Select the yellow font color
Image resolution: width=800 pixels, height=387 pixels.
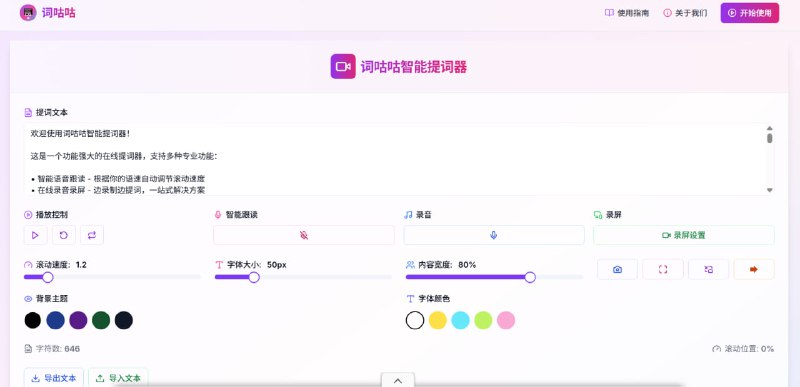438,320
